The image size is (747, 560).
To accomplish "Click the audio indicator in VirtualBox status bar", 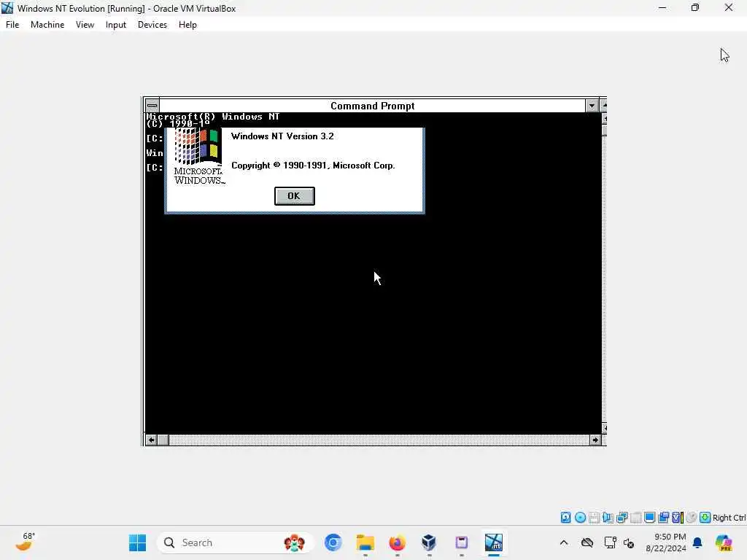I will click(x=608, y=518).
